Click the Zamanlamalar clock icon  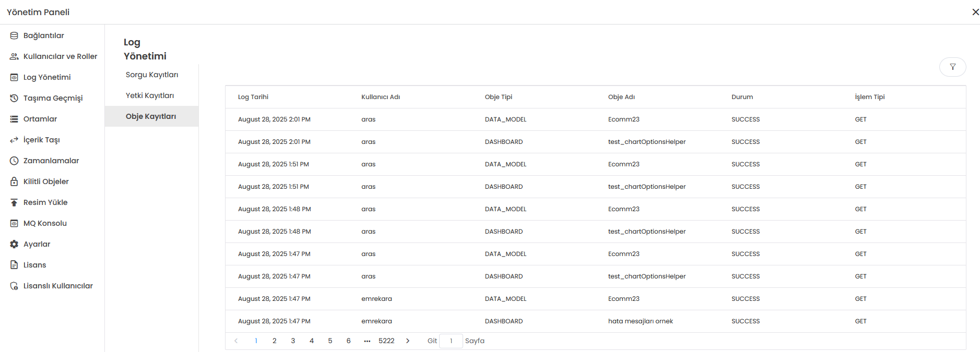[14, 161]
